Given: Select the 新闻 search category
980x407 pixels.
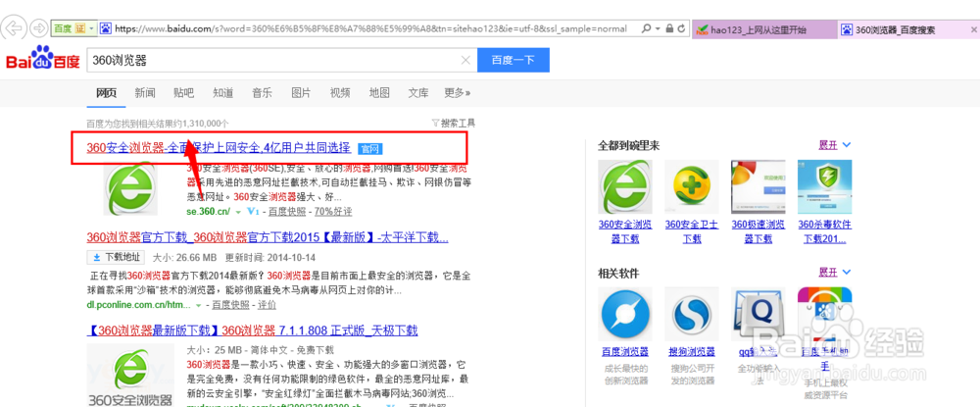Looking at the screenshot, I should pos(145,93).
